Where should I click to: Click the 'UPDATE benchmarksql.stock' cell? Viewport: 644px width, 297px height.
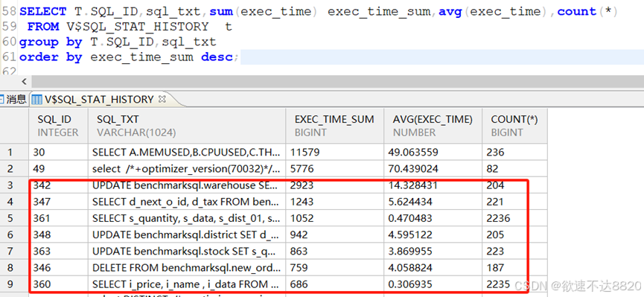coord(187,251)
